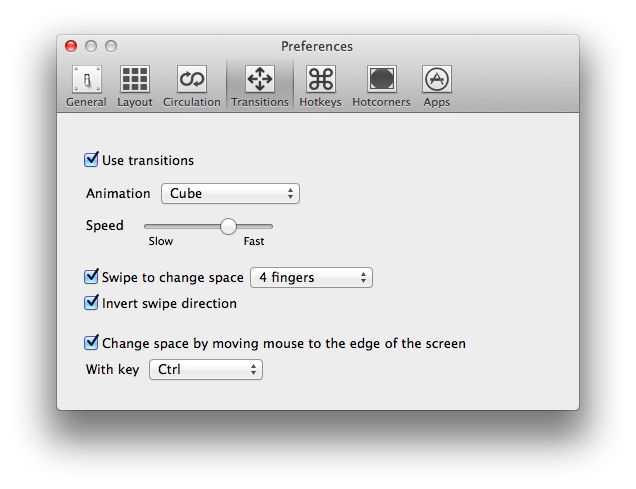This screenshot has width=636, height=489.
Task: Click the Preferences window title bar
Action: pyautogui.click(x=317, y=46)
